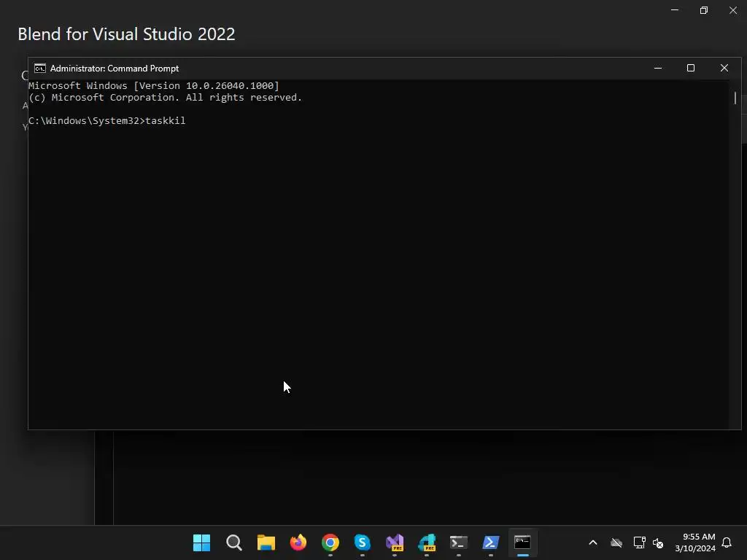The width and height of the screenshot is (747, 560).
Task: Click the Blend for Visual Studio 2022 heading
Action: click(x=126, y=34)
